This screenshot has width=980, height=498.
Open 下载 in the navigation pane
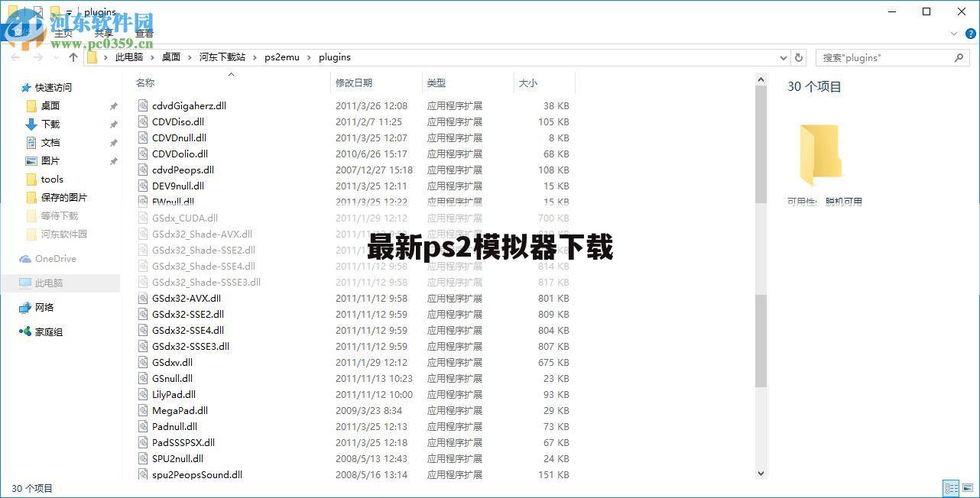50,124
